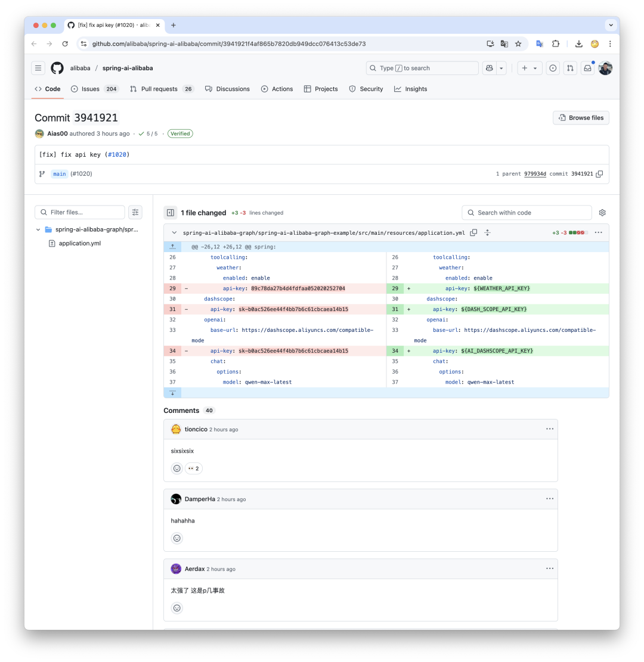Open tioncico's profile from comment header
This screenshot has height=662, width=644.
click(x=196, y=429)
